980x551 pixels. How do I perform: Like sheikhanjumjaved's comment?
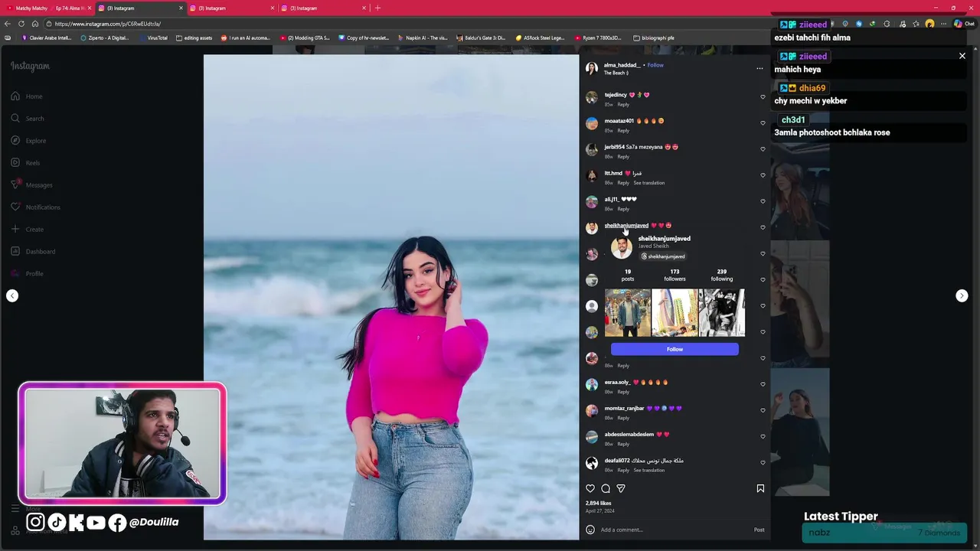tap(763, 227)
